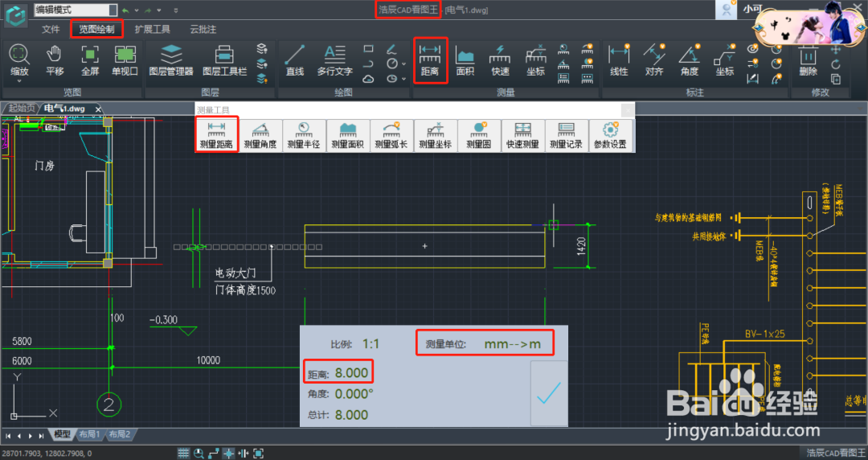
Task: Toggle grid display in status bar
Action: click(183, 454)
